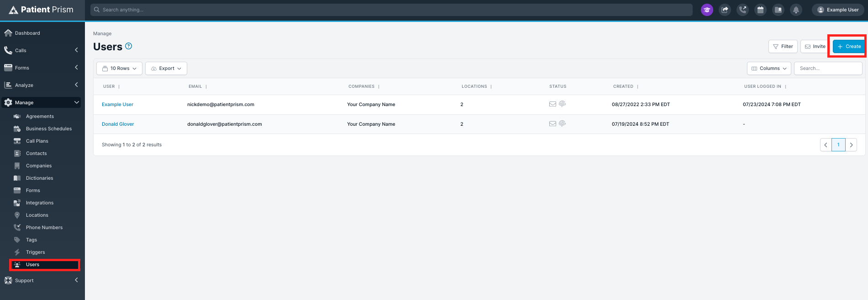Open the graduation cap training icon

[707, 10]
